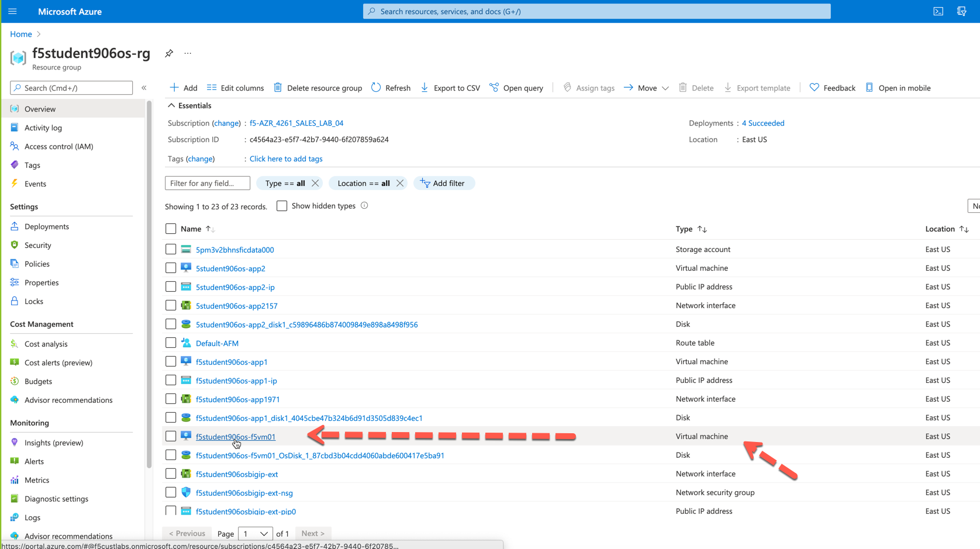980x549 pixels.
Task: Click the Refresh toolbar button
Action: [391, 88]
